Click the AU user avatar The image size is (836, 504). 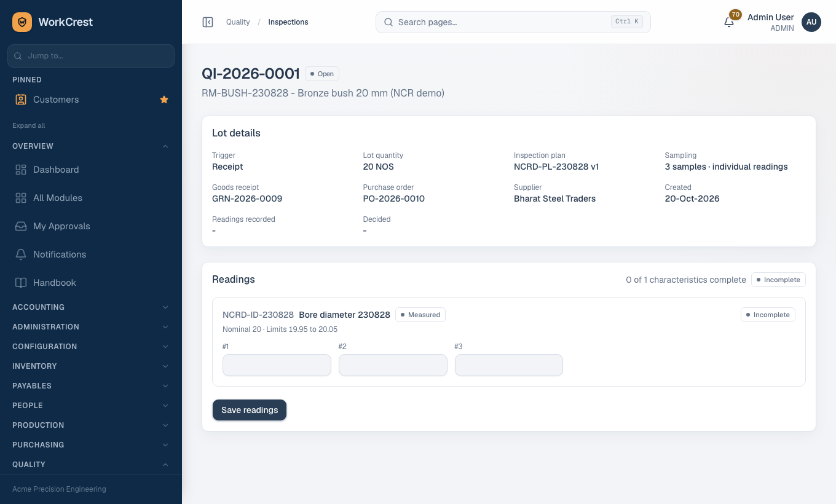click(x=811, y=22)
